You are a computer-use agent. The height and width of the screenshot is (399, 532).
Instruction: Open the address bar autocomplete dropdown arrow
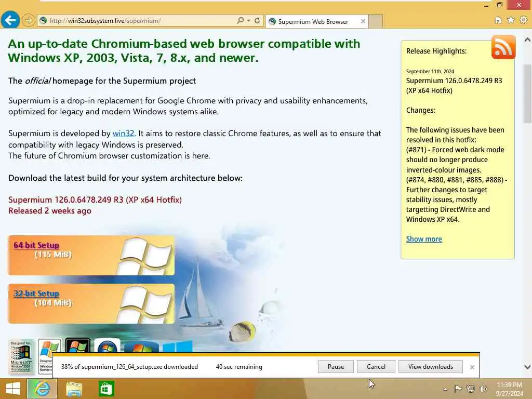click(249, 21)
